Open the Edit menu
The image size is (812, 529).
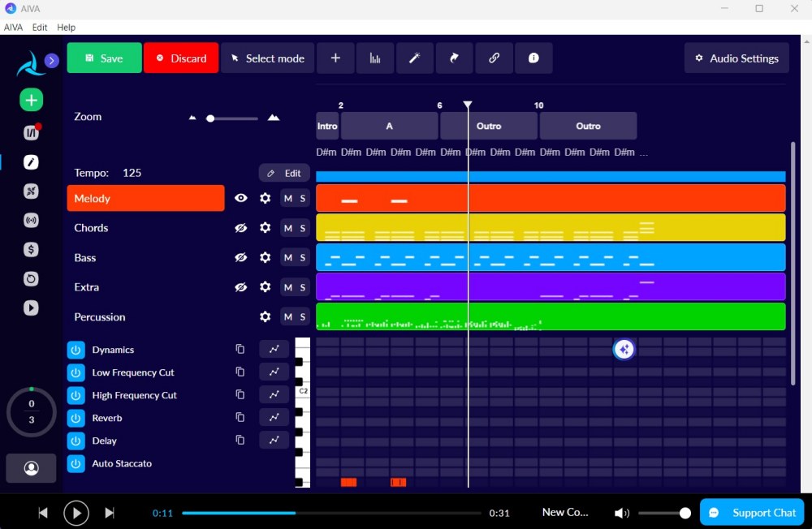coord(39,27)
